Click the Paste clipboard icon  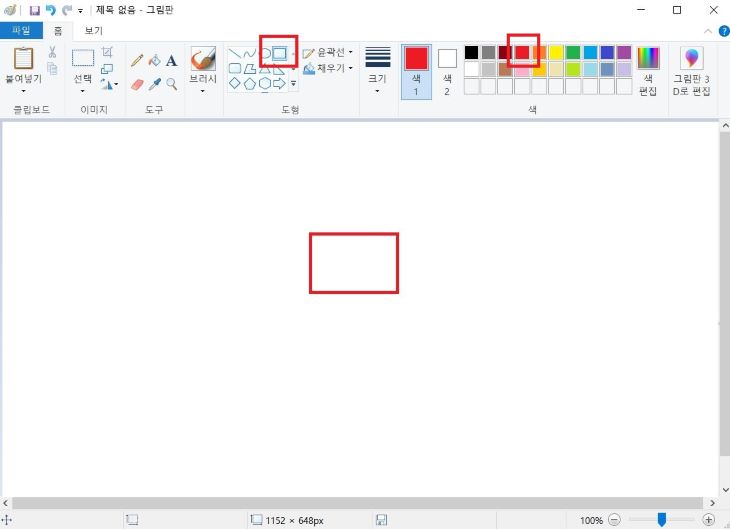point(23,59)
